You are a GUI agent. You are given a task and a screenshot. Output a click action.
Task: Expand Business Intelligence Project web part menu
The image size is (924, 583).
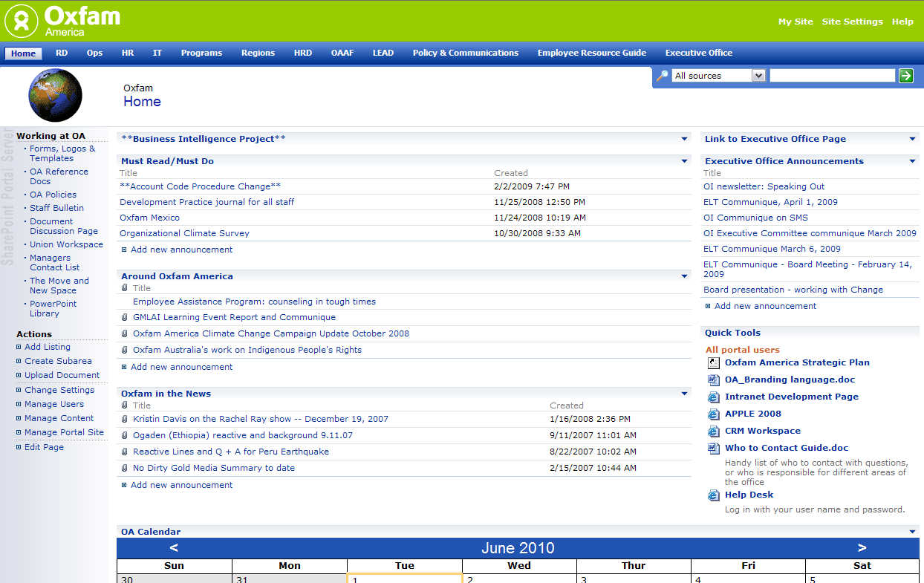tap(685, 139)
